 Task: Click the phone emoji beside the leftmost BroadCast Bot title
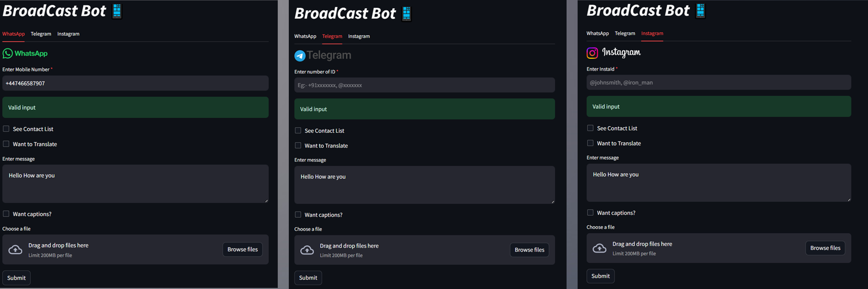[117, 11]
